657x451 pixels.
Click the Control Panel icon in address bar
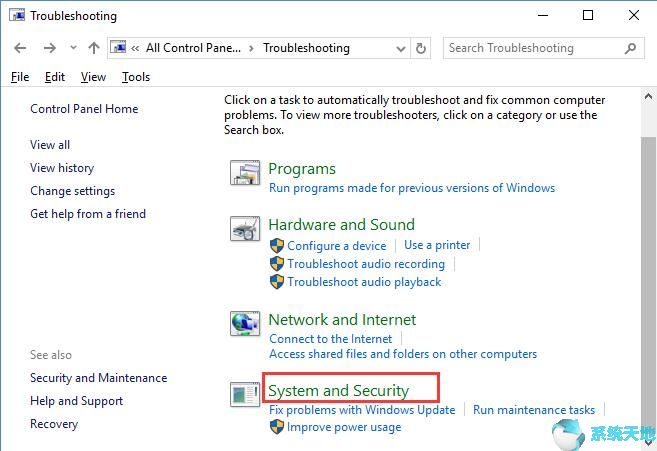click(x=118, y=47)
